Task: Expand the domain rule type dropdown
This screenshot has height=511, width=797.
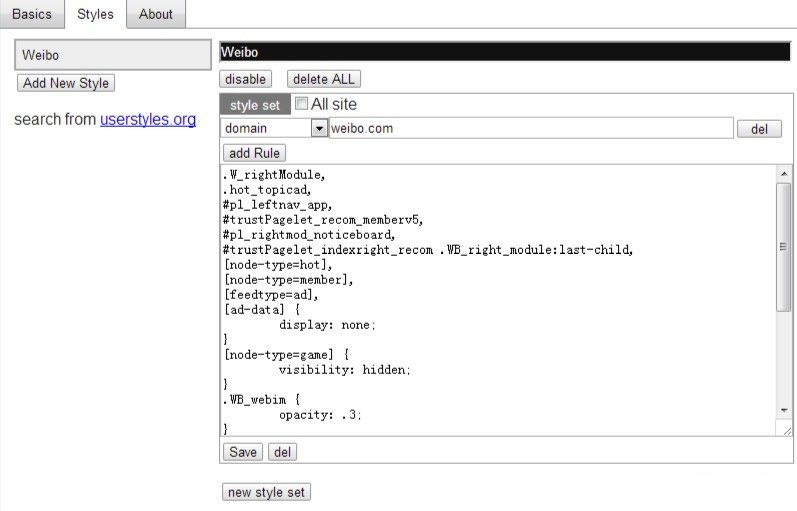Action: [x=319, y=128]
